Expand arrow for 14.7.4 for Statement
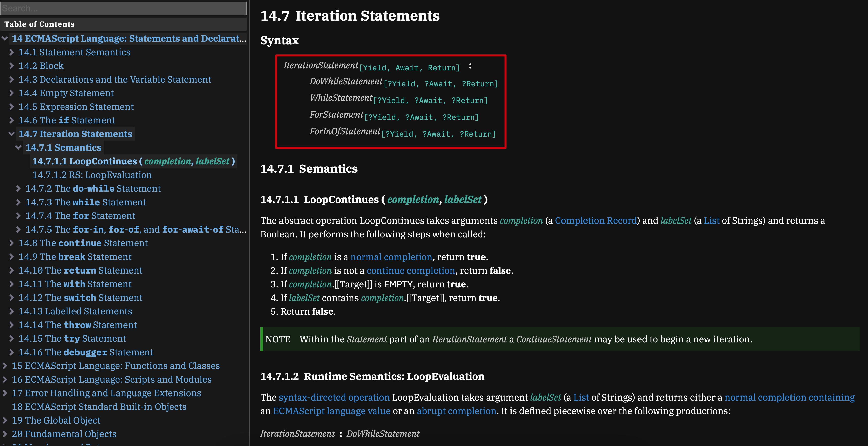 (18, 216)
